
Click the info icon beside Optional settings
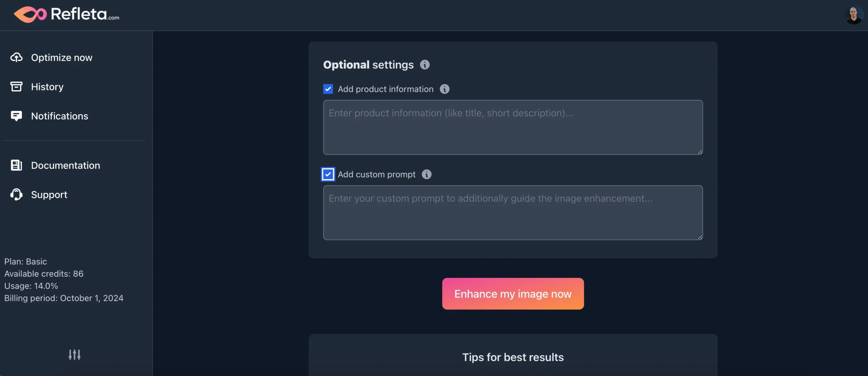click(x=425, y=64)
